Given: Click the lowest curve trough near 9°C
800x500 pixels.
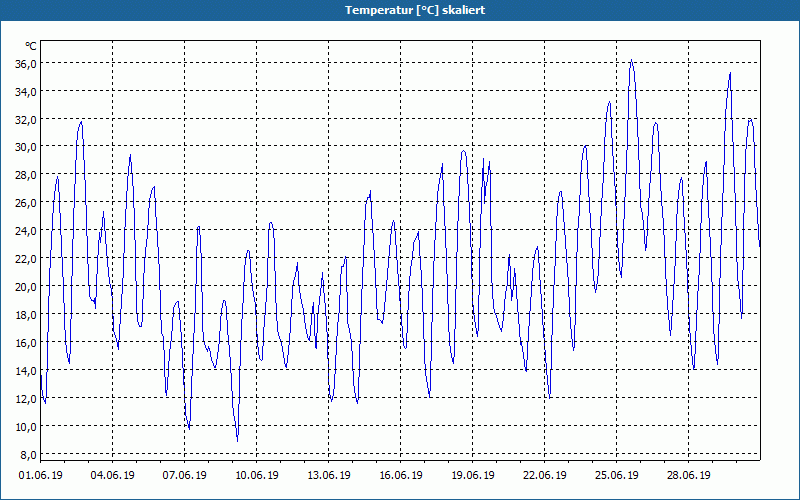Looking at the screenshot, I should [x=237, y=440].
